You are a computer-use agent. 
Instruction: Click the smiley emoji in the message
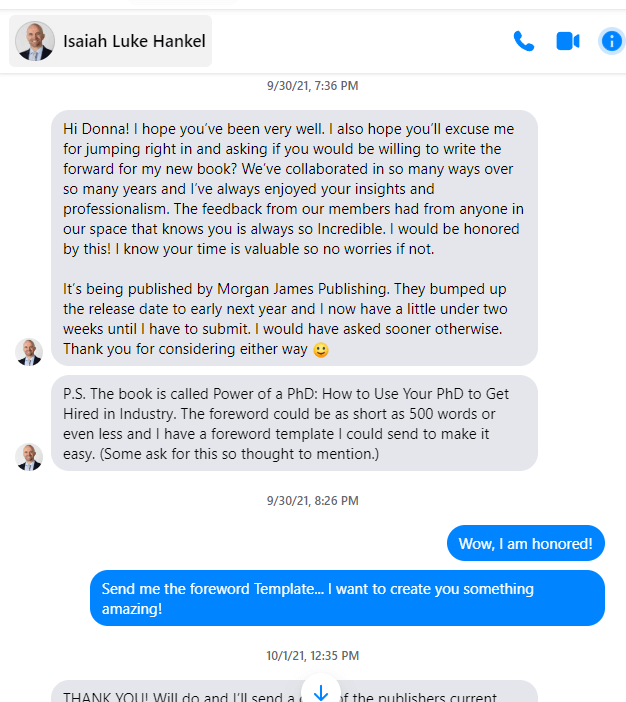(321, 350)
